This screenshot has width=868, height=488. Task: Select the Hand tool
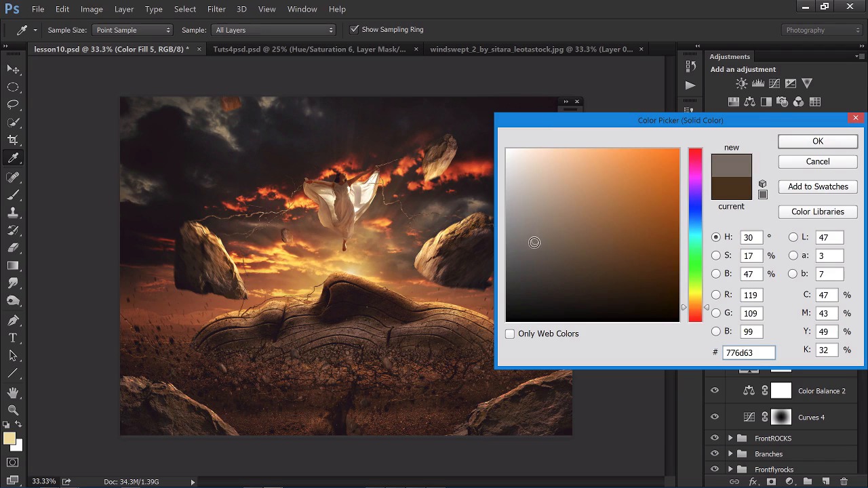[x=13, y=392]
